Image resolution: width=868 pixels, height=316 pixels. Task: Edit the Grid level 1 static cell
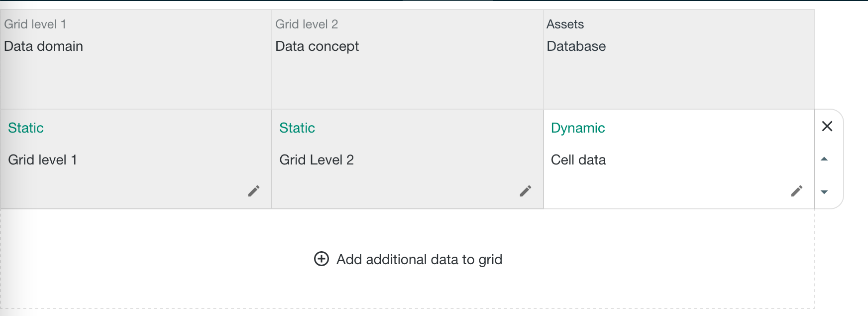[x=254, y=191]
